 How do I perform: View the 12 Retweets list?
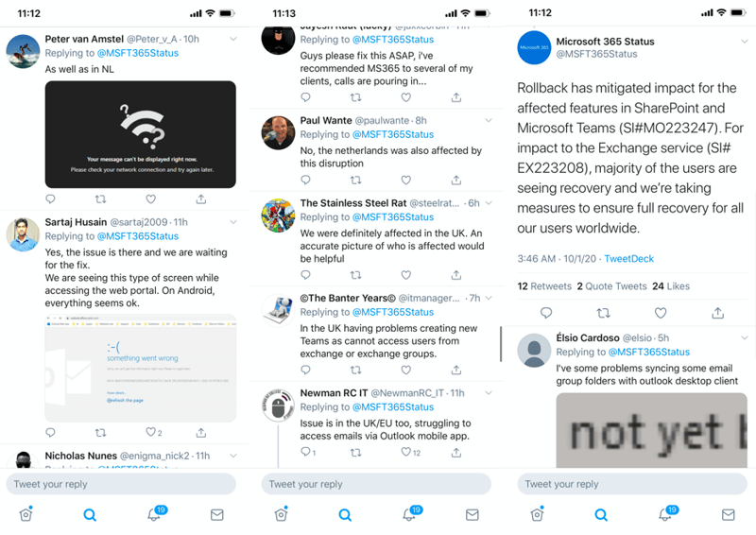pyautogui.click(x=544, y=286)
